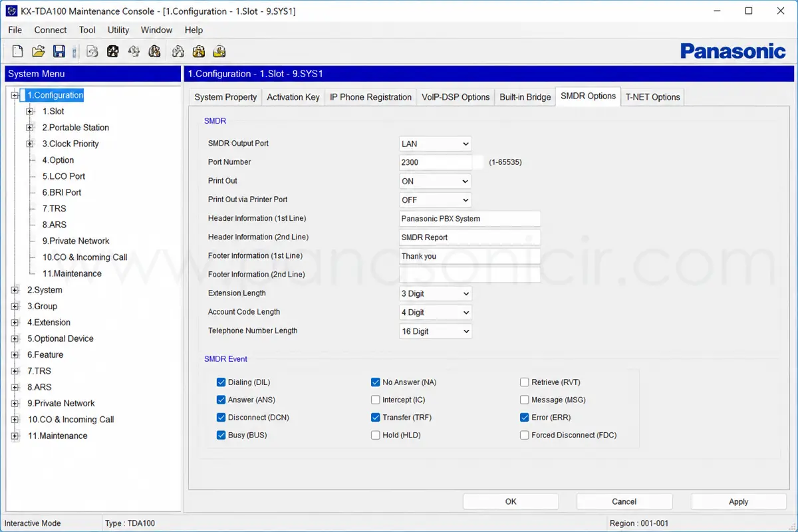Enable the Message (MSG) event checkbox
798x532 pixels.
point(525,400)
